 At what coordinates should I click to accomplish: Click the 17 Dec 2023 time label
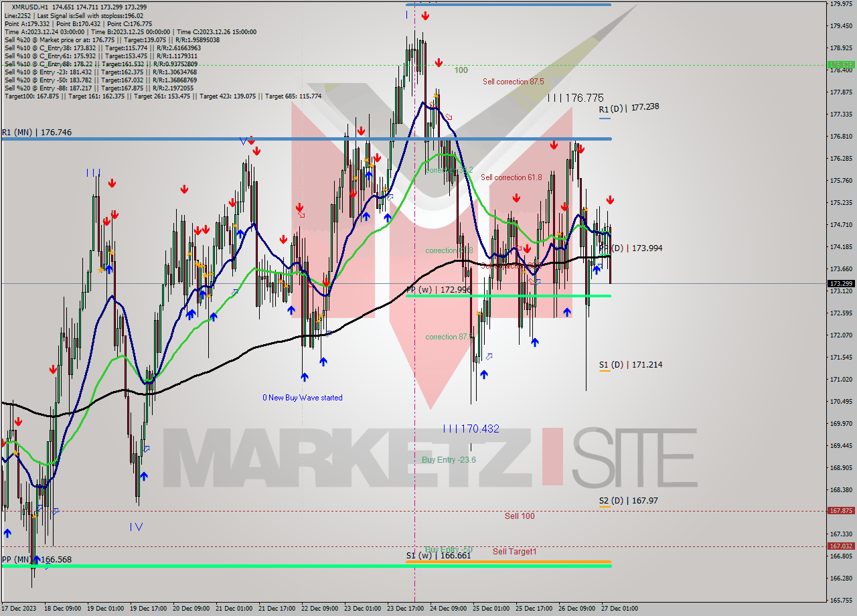[x=18, y=609]
